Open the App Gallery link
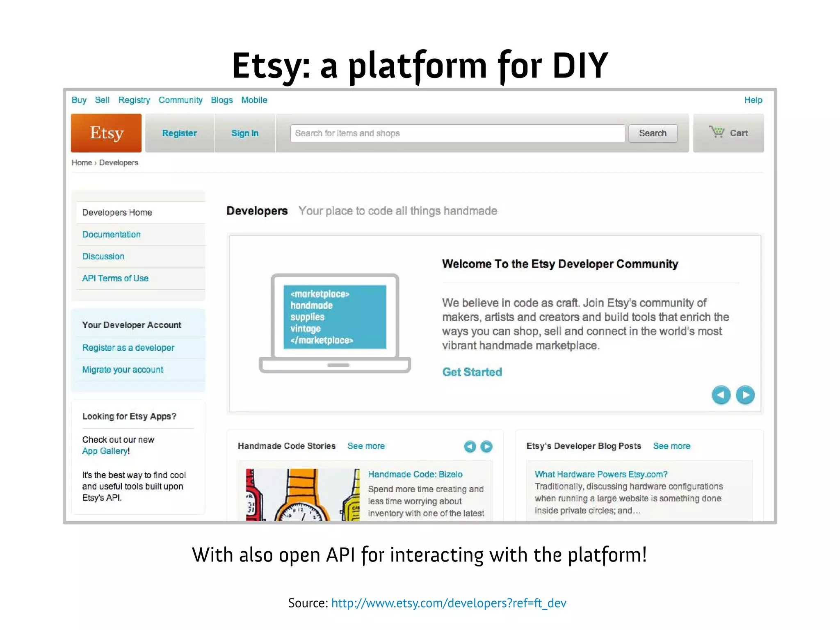The height and width of the screenshot is (630, 840). 105,451
